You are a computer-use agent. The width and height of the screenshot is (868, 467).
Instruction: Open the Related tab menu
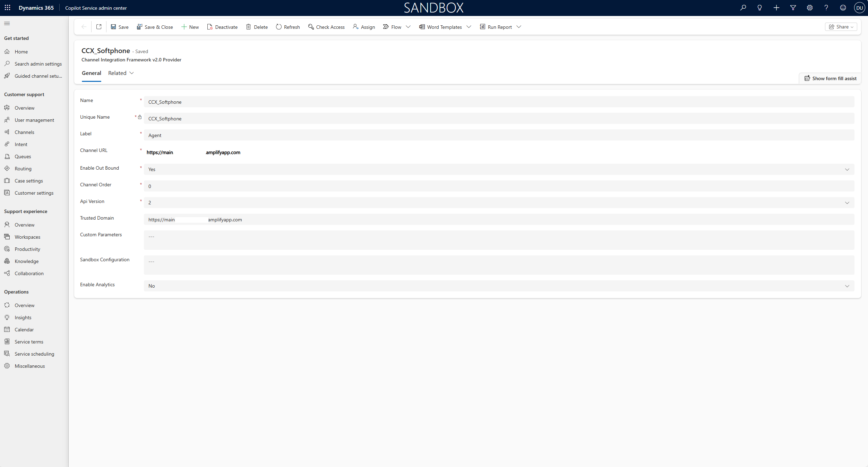121,73
